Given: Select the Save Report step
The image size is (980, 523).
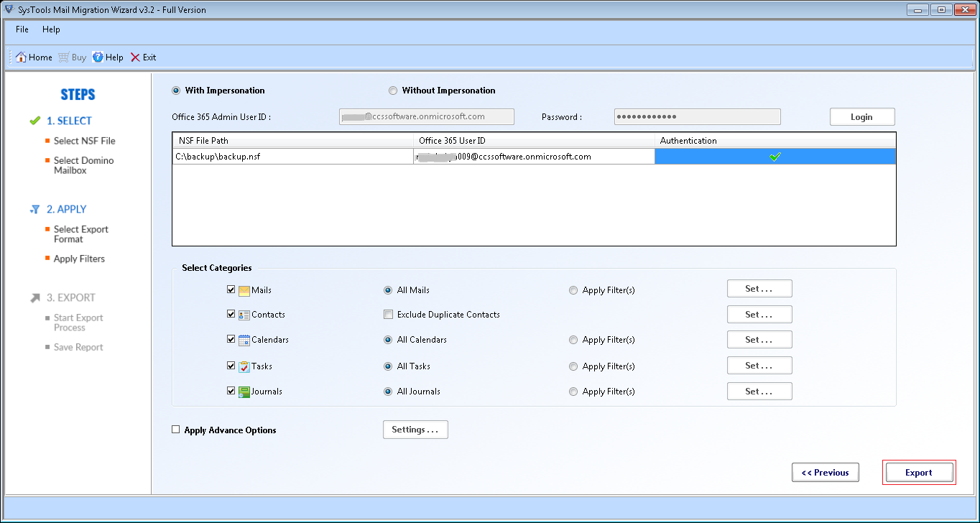Looking at the screenshot, I should [x=78, y=347].
